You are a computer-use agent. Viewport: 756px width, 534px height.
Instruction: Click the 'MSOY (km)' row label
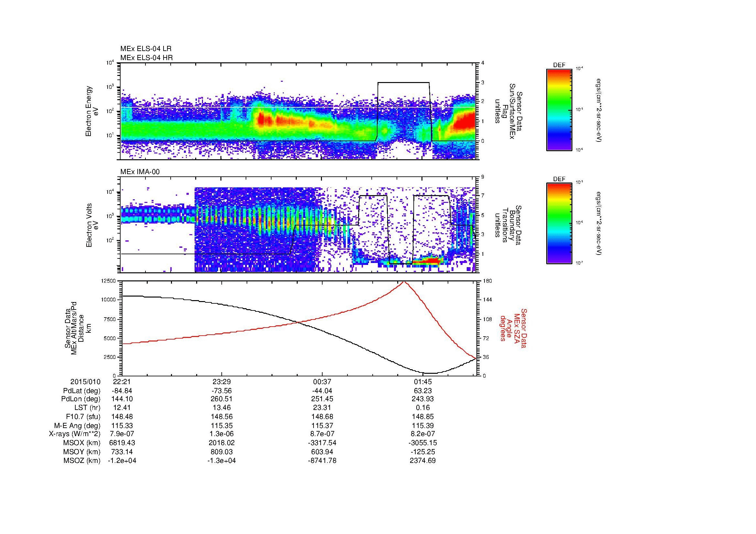pos(82,452)
